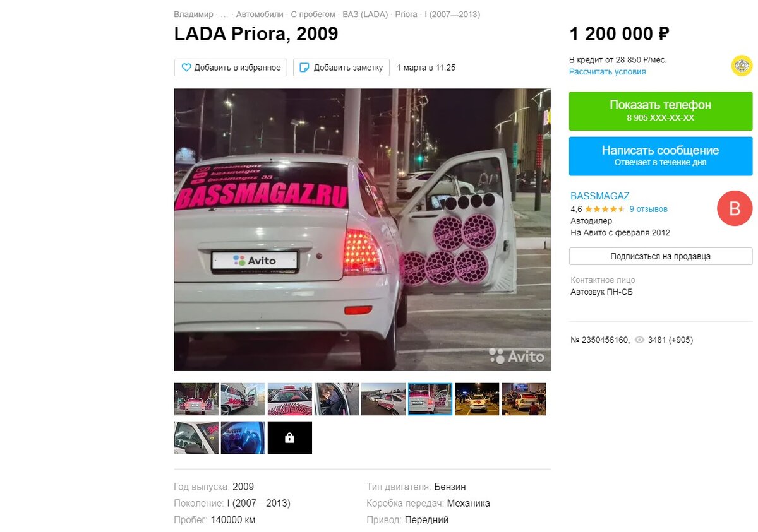Select the blue-lit interior thumbnail in the second row
The image size is (758, 532).
tap(243, 437)
